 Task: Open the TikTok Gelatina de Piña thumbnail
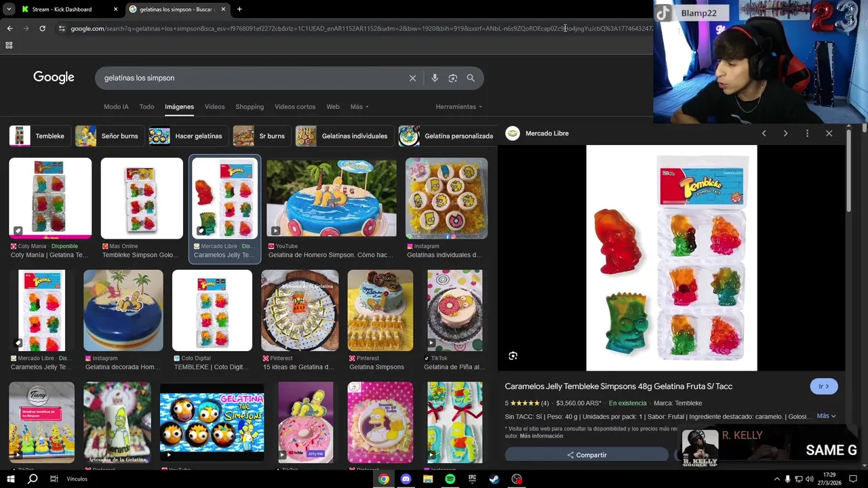pos(454,310)
